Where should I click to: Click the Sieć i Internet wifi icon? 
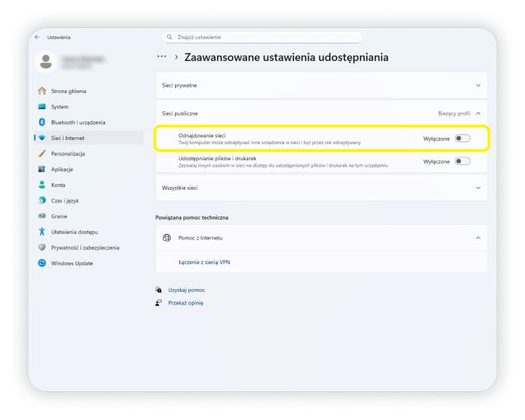tap(42, 138)
